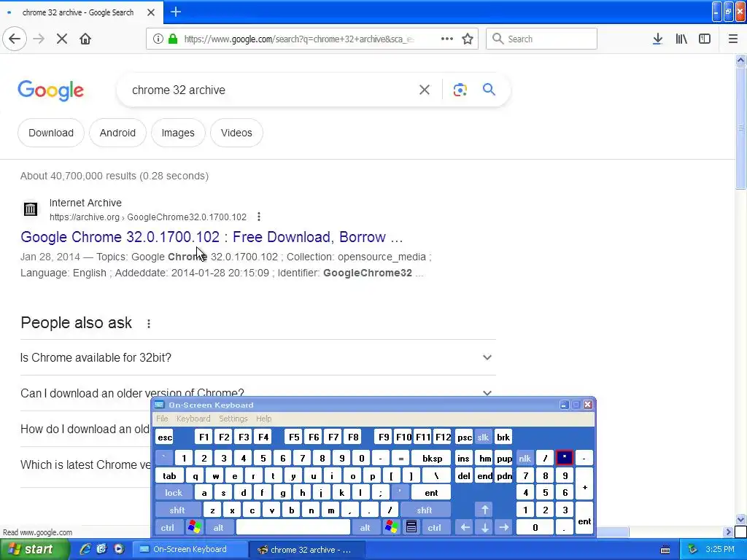
Task: Clear the Google search box with X
Action: pyautogui.click(x=424, y=90)
